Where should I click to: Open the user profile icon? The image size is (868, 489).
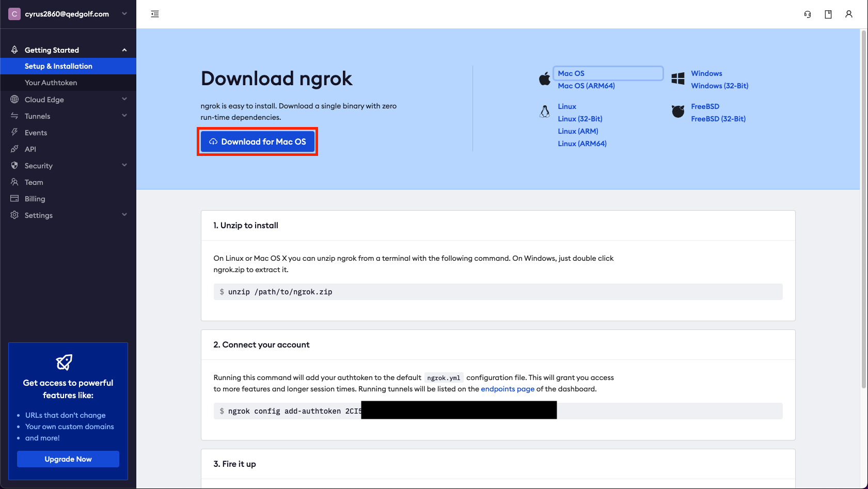pyautogui.click(x=849, y=14)
